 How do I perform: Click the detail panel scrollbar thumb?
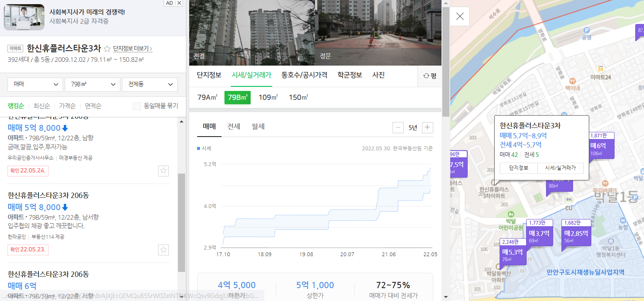[x=445, y=62]
